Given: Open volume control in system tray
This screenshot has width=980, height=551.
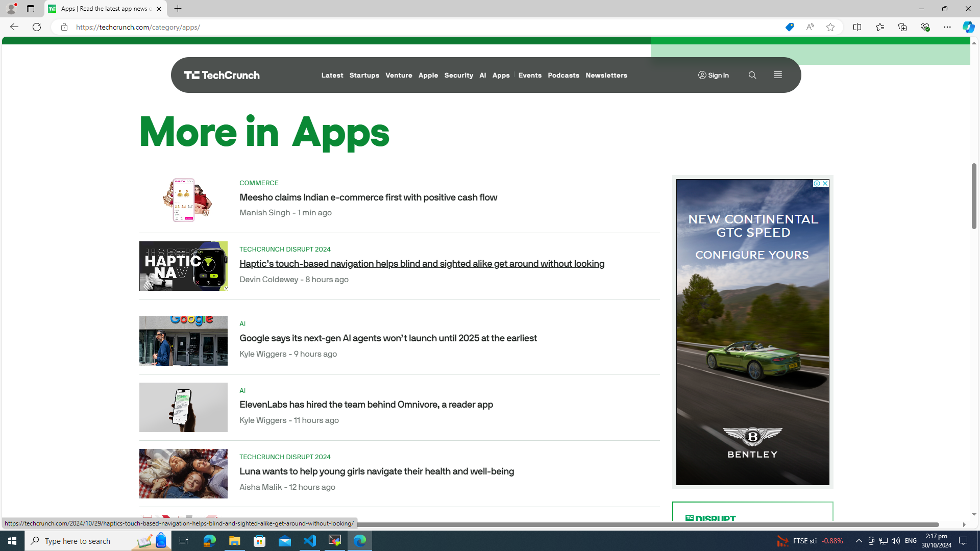Looking at the screenshot, I should (x=896, y=541).
